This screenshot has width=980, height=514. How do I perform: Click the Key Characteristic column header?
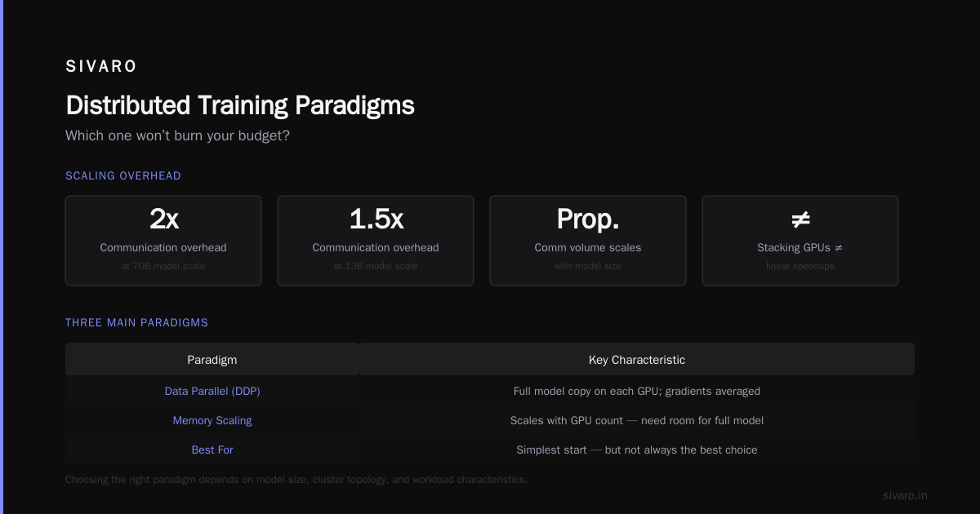coord(637,360)
